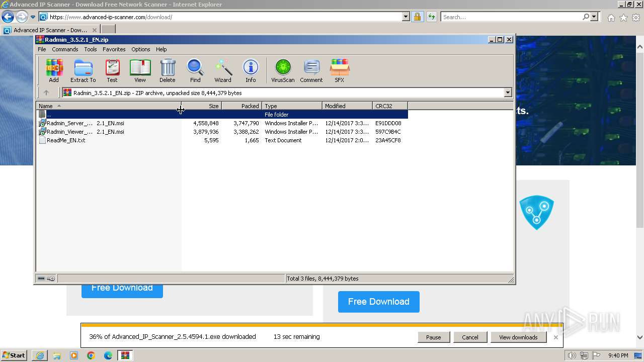
Task: Open a new blank IE tab
Action: (108, 30)
